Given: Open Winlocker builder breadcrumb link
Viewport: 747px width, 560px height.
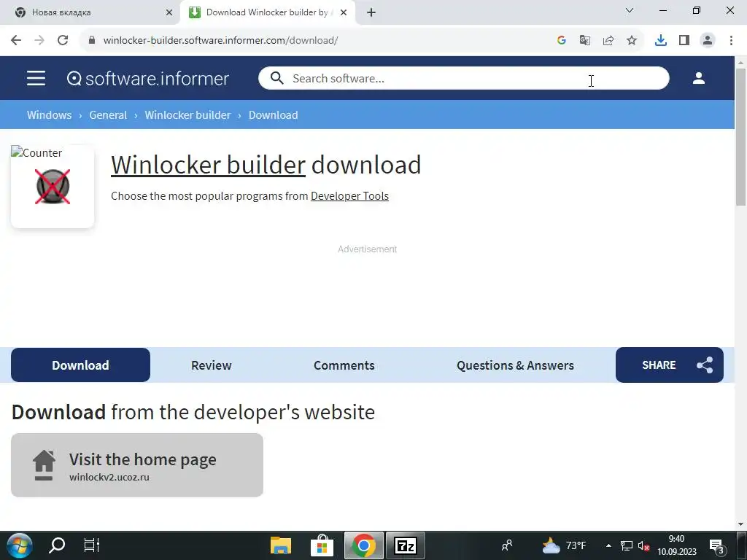Looking at the screenshot, I should pos(187,114).
